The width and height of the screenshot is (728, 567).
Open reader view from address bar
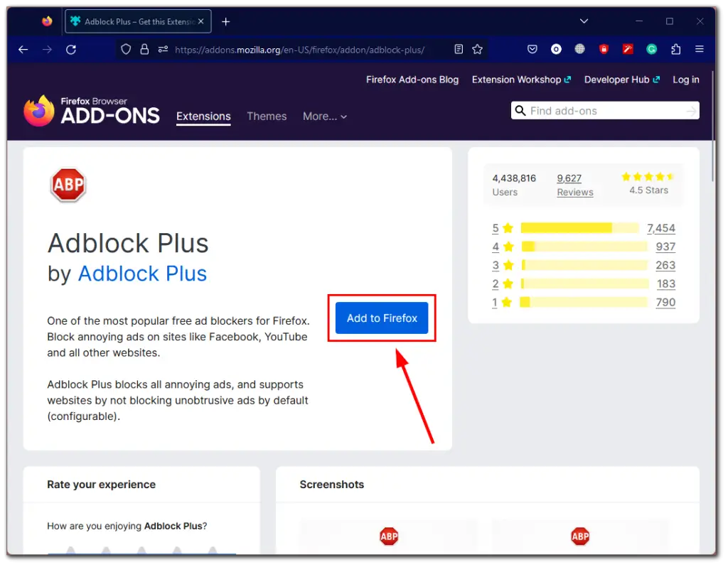pos(458,49)
